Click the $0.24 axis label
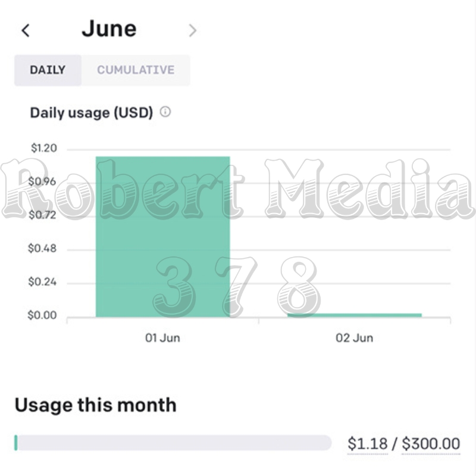 click(x=42, y=281)
